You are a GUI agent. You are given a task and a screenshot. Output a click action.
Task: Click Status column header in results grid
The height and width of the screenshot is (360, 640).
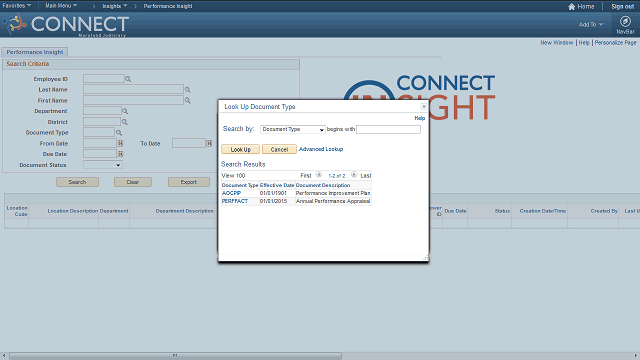pos(502,211)
